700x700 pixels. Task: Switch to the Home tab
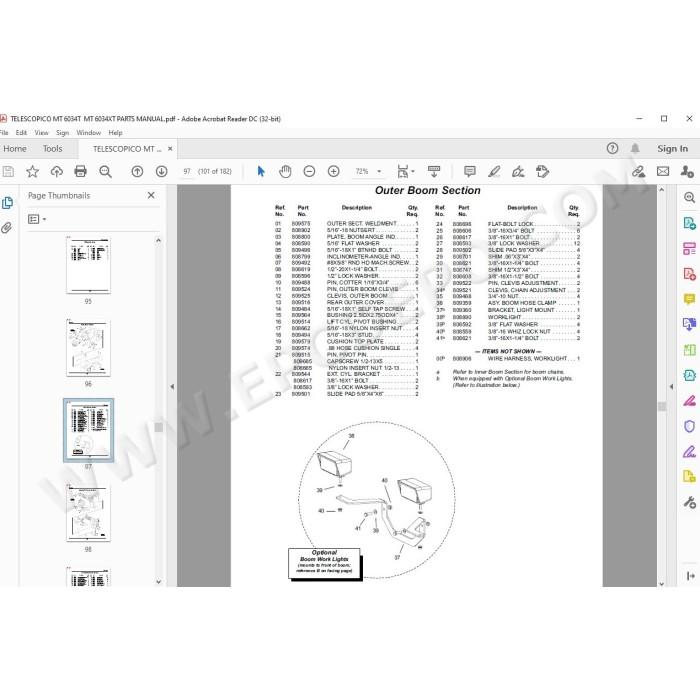pyautogui.click(x=15, y=149)
